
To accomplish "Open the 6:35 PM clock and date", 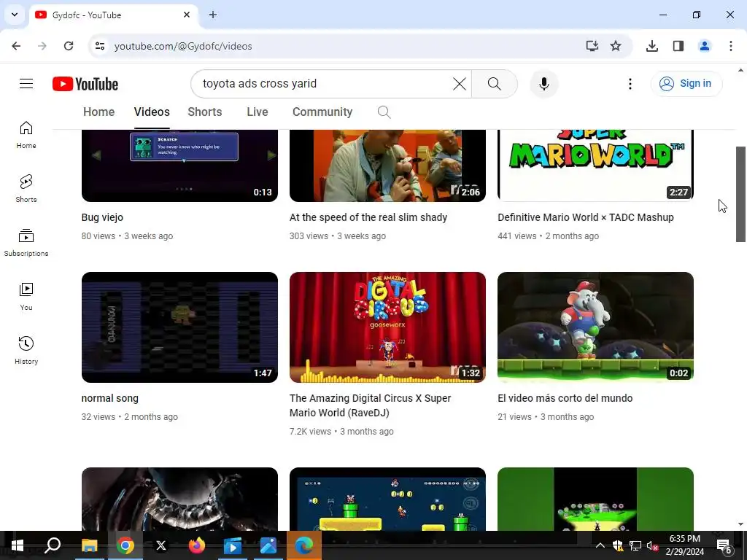I will point(684,545).
